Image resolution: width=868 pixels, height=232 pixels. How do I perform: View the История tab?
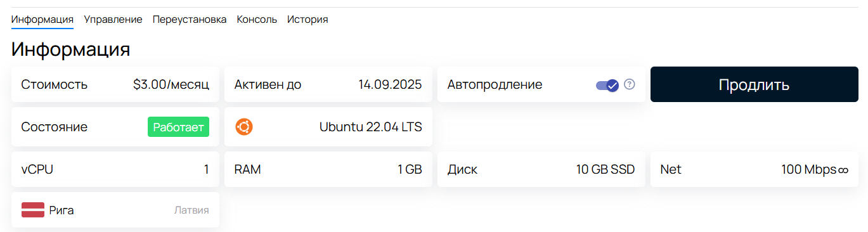pos(308,19)
